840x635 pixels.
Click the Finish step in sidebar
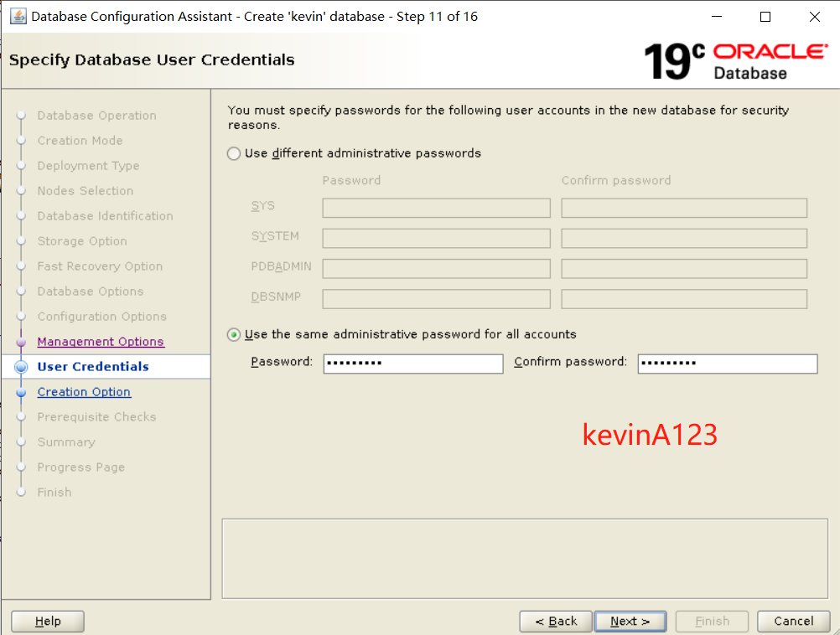coord(54,493)
